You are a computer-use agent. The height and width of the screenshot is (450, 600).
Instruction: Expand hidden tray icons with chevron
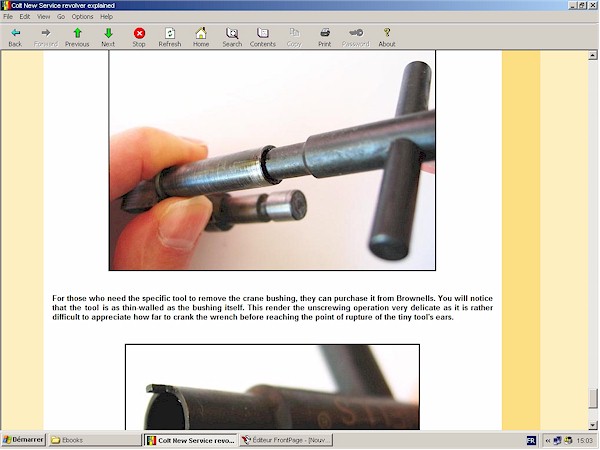click(x=548, y=440)
